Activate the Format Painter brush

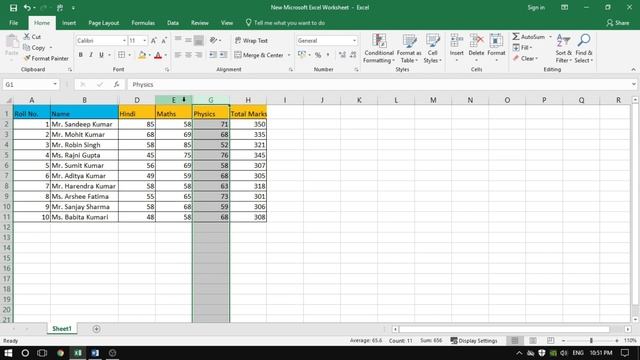(27, 58)
